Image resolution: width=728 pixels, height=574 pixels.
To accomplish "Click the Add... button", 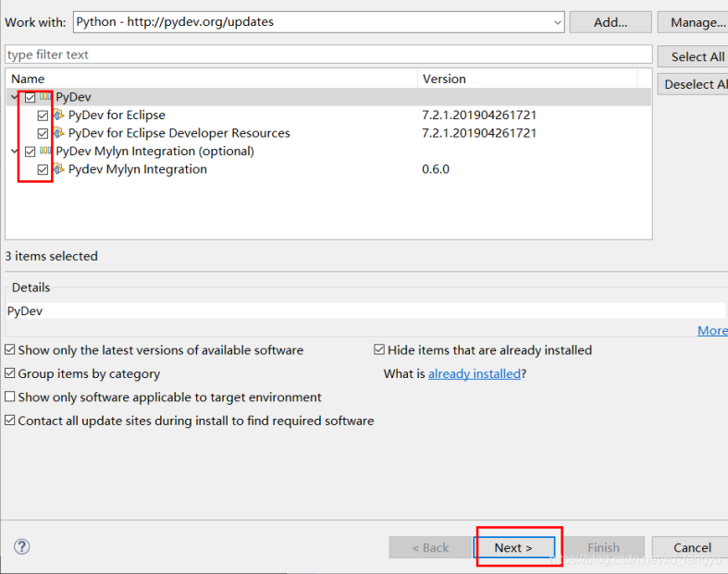I will click(611, 22).
